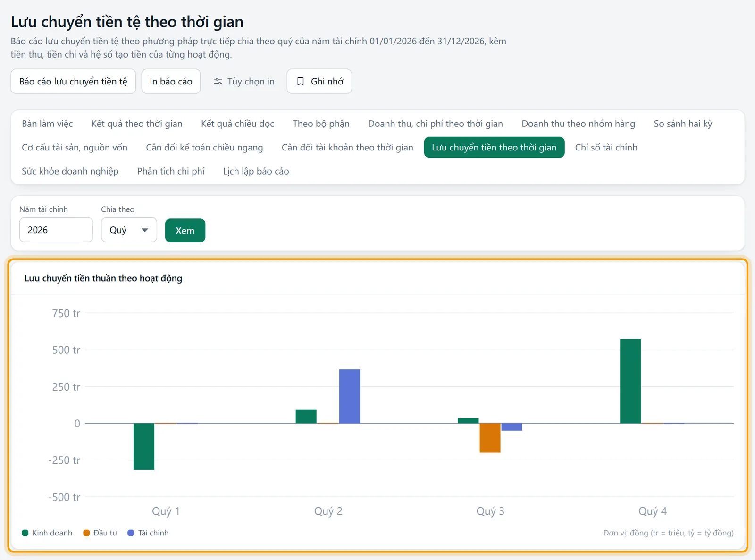Open Cơ cấu tài sản, nguồn vốn tab

75,147
